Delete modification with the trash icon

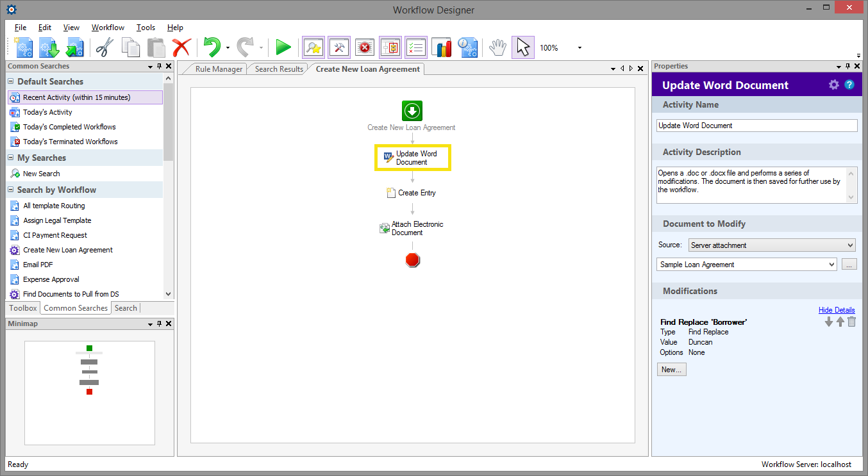[851, 322]
